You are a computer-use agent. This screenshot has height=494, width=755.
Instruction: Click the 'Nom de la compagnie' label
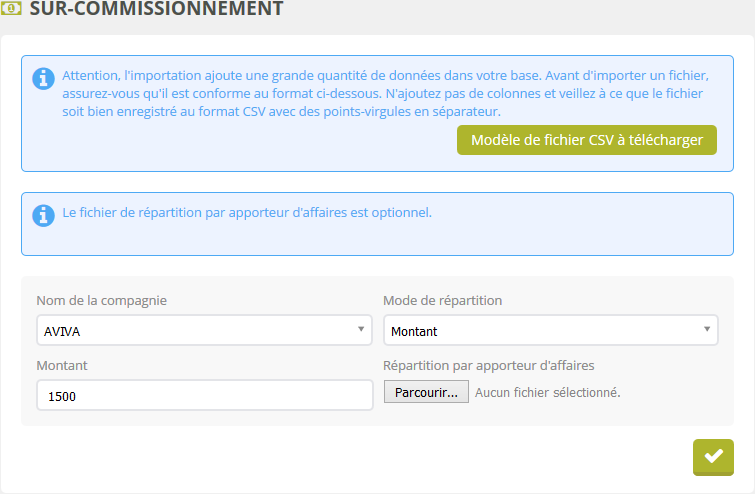tap(102, 300)
